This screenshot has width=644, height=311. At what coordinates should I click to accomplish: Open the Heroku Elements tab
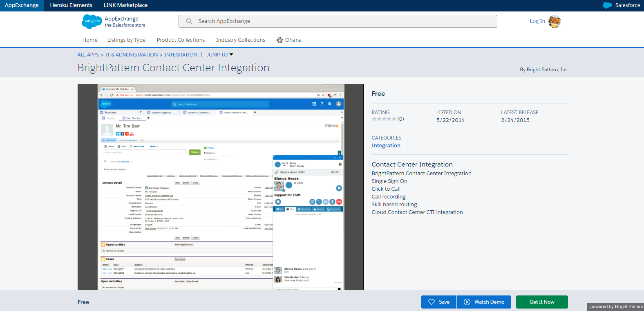coord(71,5)
